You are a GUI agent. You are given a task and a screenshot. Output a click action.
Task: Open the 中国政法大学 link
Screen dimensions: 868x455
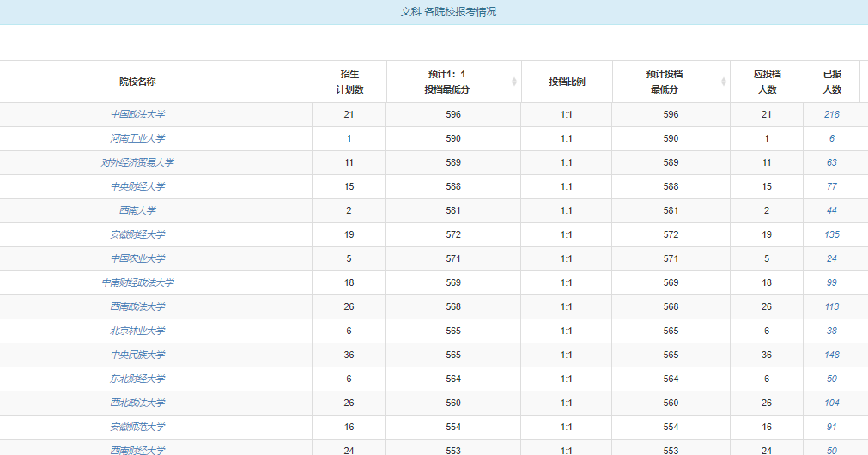[138, 114]
